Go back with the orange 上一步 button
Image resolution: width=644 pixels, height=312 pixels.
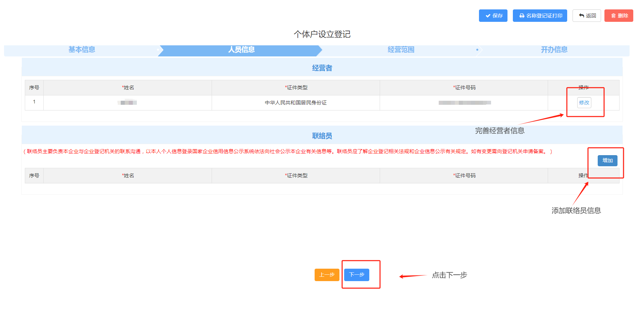coord(327,275)
